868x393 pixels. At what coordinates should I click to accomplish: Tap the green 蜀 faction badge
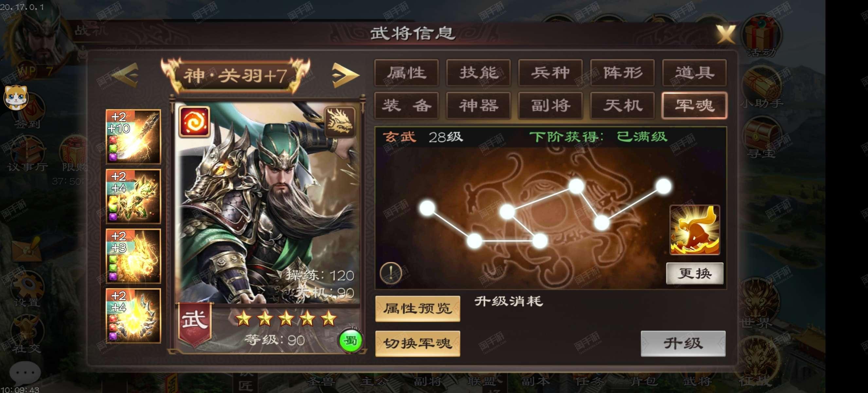click(x=351, y=341)
